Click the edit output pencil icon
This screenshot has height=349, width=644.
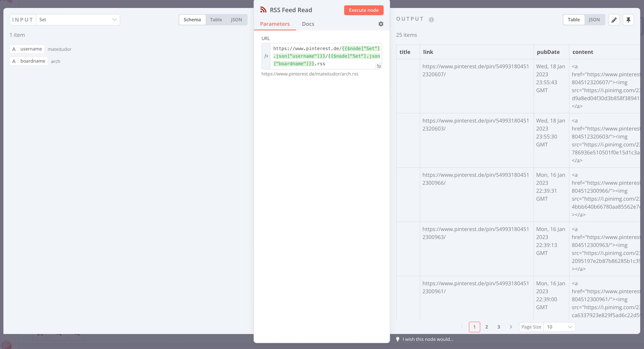(x=614, y=20)
